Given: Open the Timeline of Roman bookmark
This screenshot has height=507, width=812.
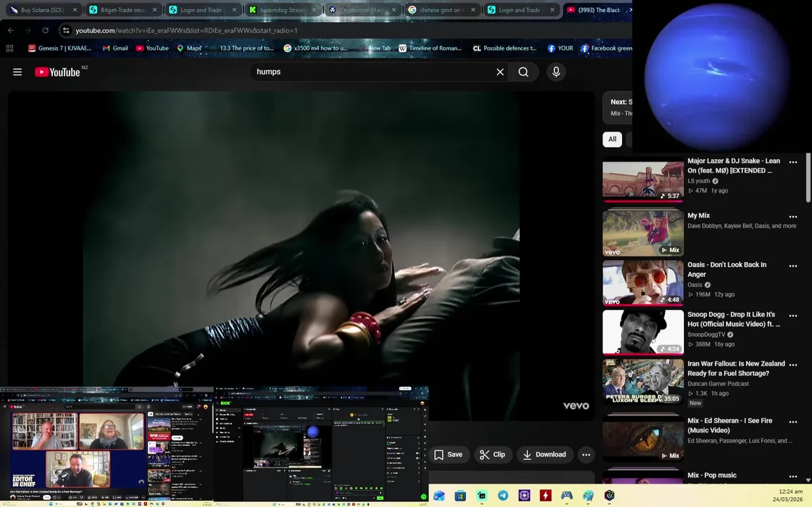Looking at the screenshot, I should [x=431, y=48].
